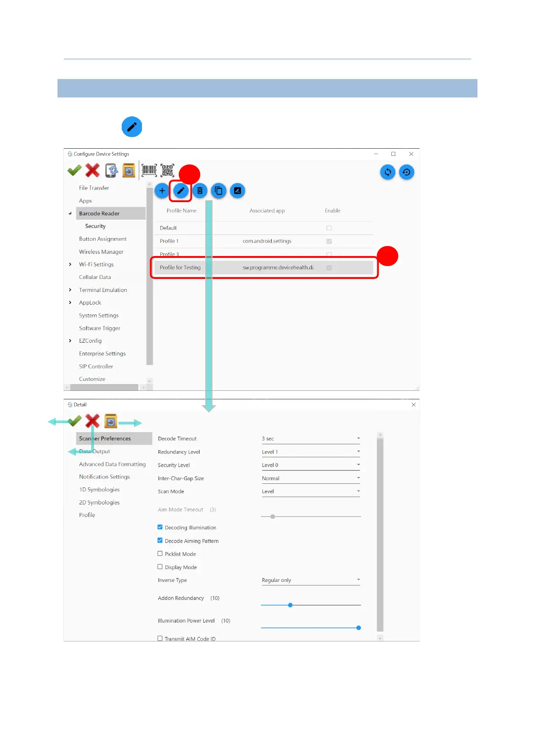Click the delete profile trash button
The width and height of the screenshot is (535, 756).
(x=200, y=191)
